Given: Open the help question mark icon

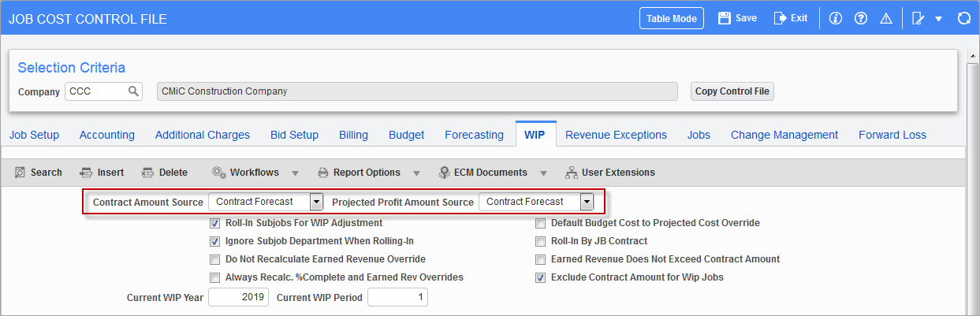Looking at the screenshot, I should tap(861, 18).
